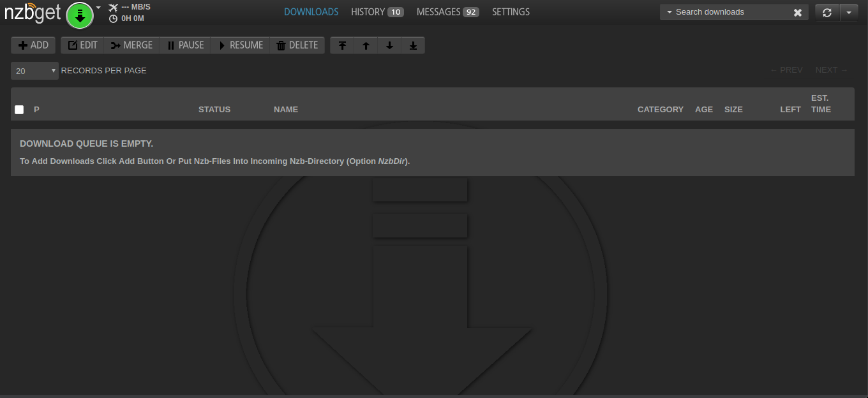Click the refresh icon button

click(827, 12)
